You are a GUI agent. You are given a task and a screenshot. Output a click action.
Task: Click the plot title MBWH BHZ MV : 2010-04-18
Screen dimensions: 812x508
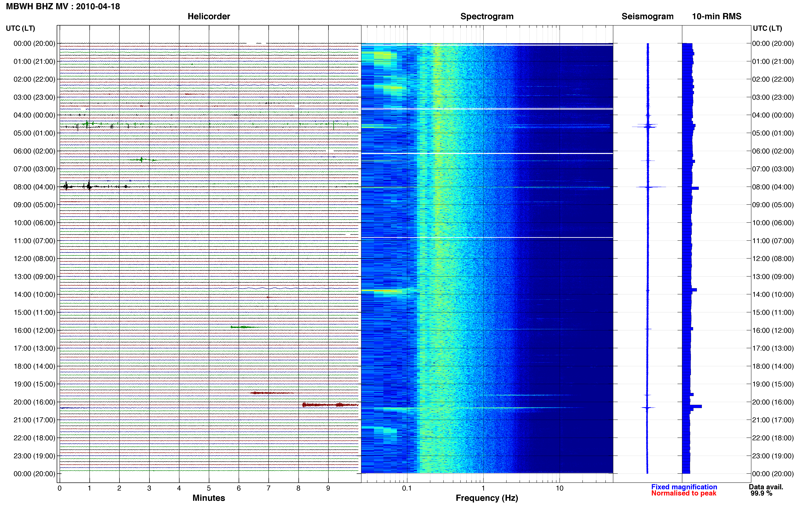point(63,6)
